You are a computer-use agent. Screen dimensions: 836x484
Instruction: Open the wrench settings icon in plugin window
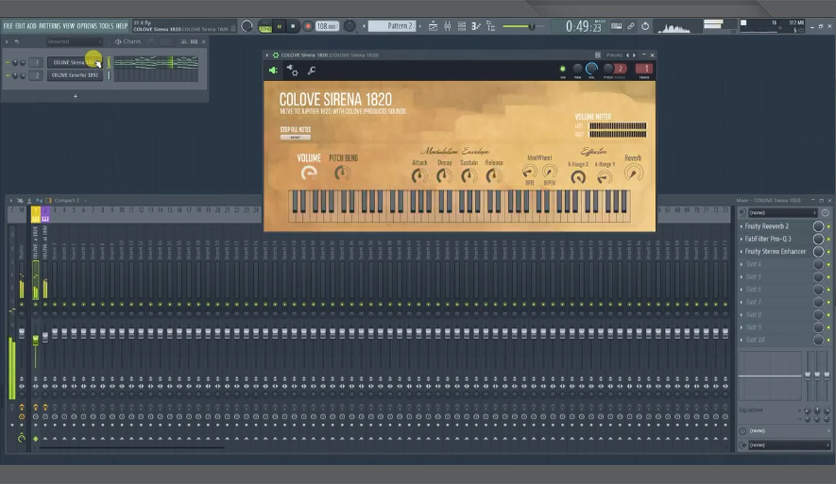click(312, 70)
